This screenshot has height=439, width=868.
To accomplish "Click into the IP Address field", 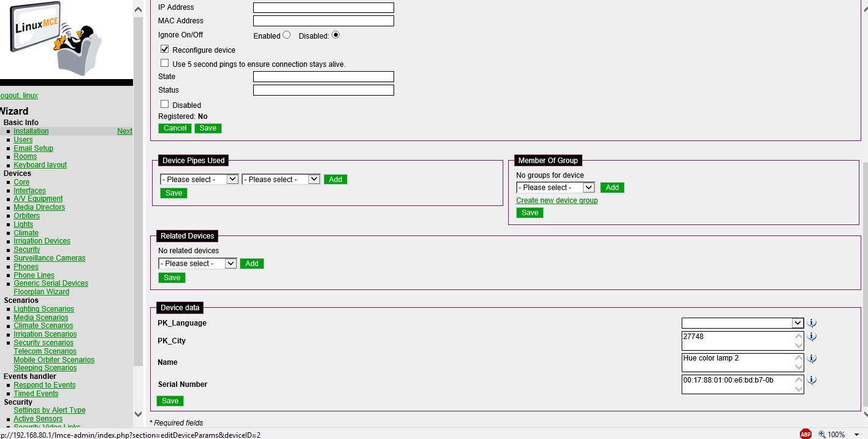I will coord(324,7).
